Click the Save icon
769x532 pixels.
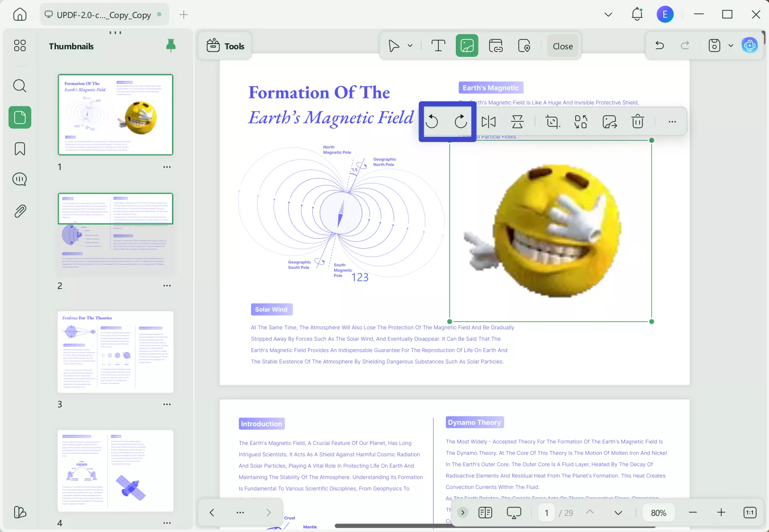(715, 45)
